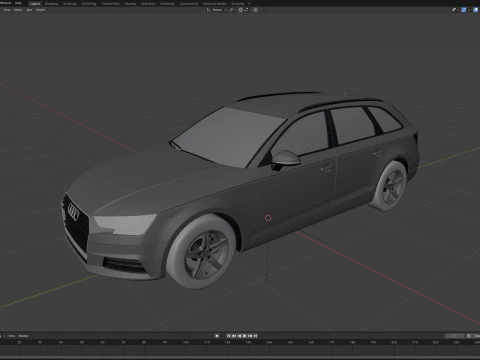The image size is (480, 360).
Task: Switch to the Layout workspace tab
Action: click(35, 4)
